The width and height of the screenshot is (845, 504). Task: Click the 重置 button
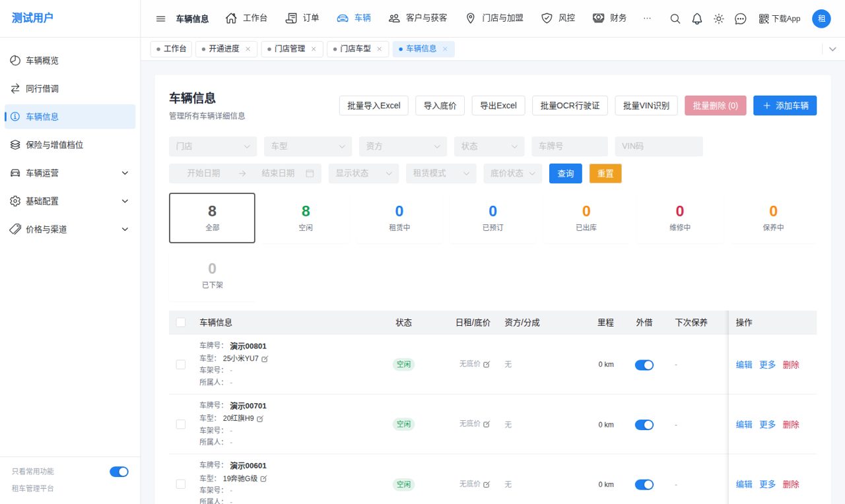pyautogui.click(x=605, y=173)
